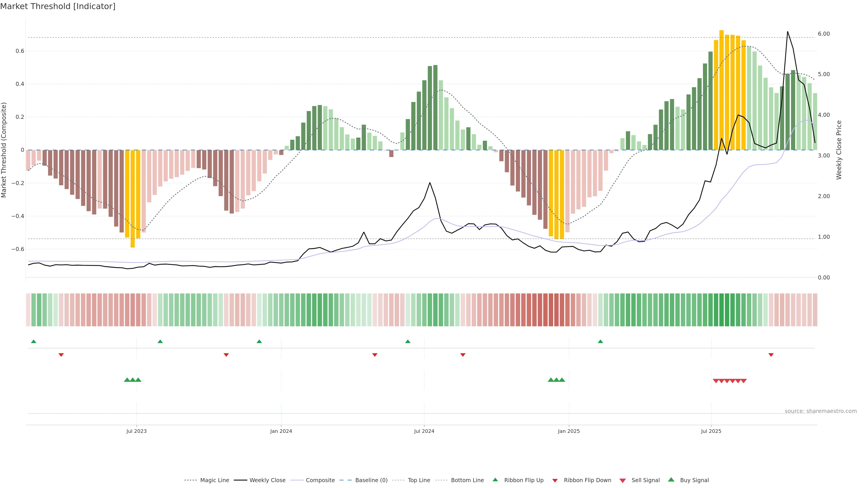Toggle the Composite legend entry
The image size is (868, 488).
[x=320, y=480]
